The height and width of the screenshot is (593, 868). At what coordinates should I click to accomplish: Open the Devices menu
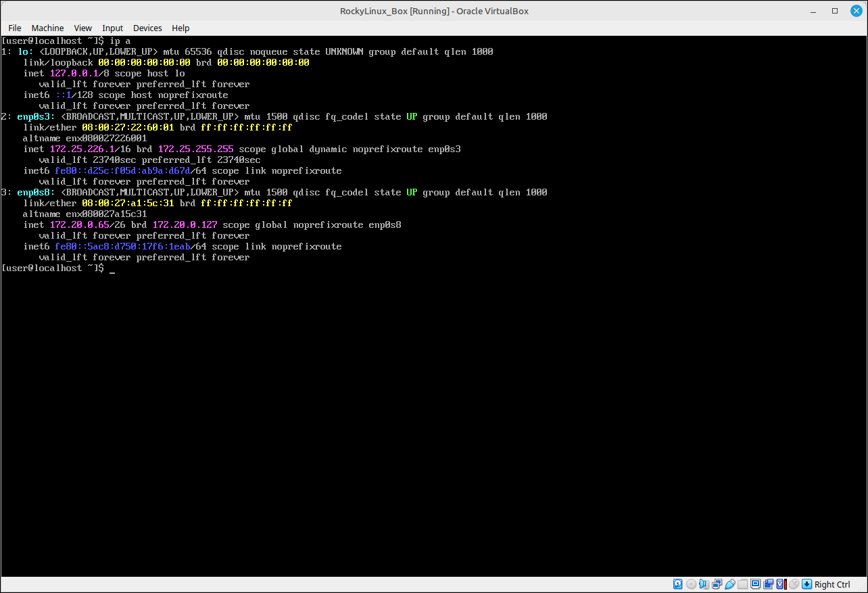pos(147,28)
